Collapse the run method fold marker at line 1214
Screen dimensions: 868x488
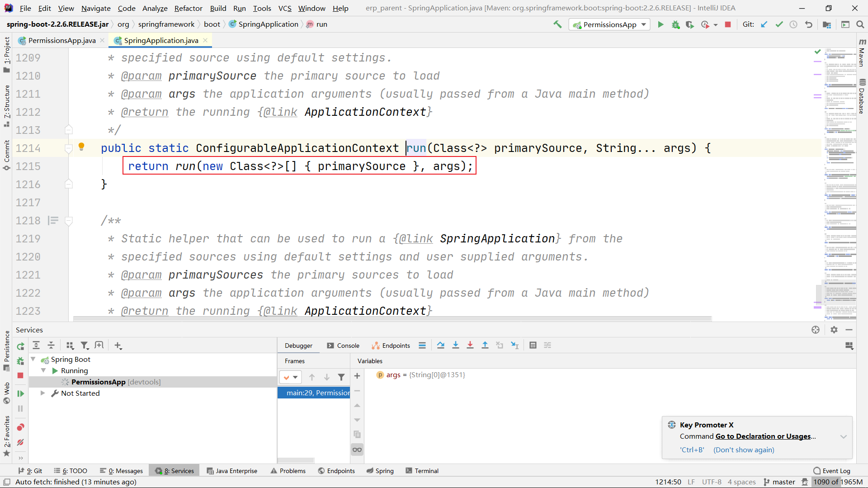tap(69, 148)
